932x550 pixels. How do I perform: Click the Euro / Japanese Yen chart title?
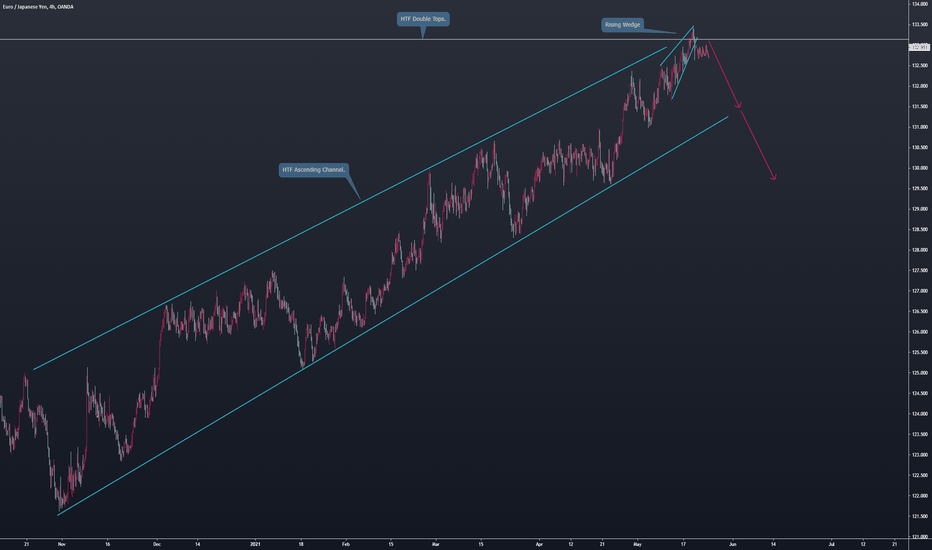pos(38,7)
